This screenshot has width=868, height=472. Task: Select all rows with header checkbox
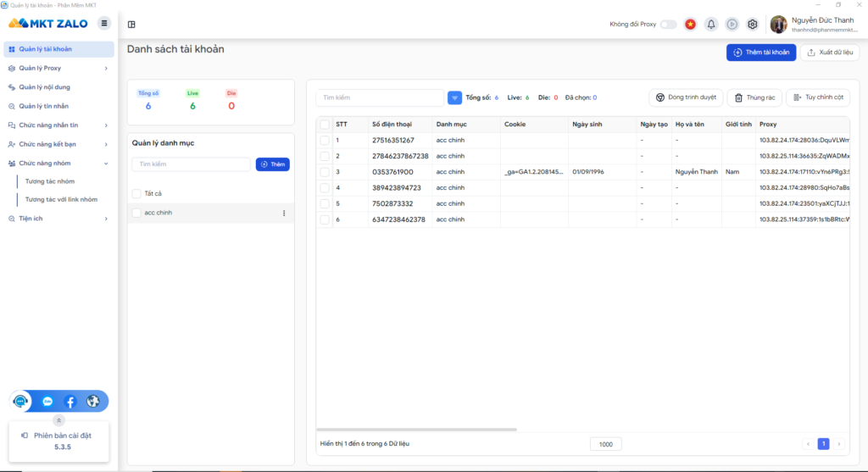click(x=324, y=125)
